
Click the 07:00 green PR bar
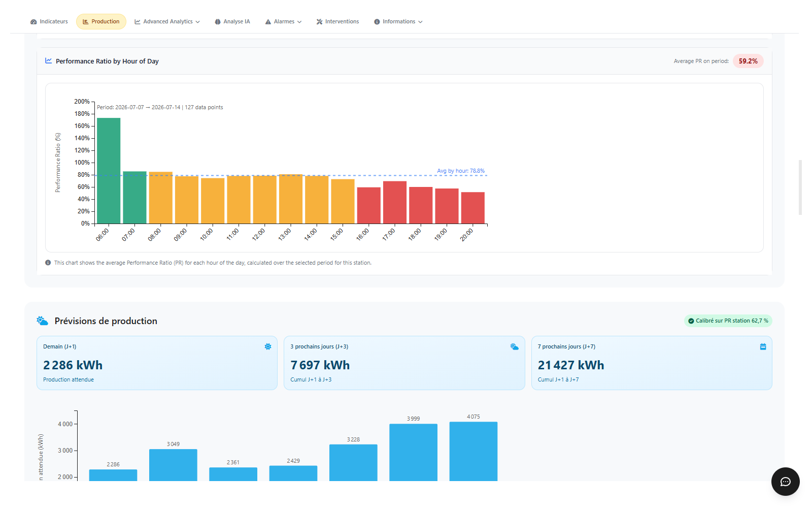pyautogui.click(x=134, y=198)
